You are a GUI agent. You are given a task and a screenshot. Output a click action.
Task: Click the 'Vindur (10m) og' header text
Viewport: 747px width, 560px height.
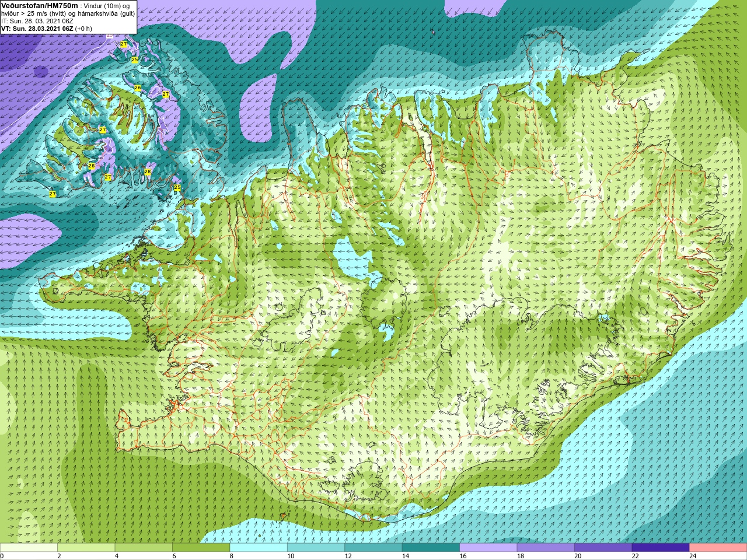tap(107, 6)
